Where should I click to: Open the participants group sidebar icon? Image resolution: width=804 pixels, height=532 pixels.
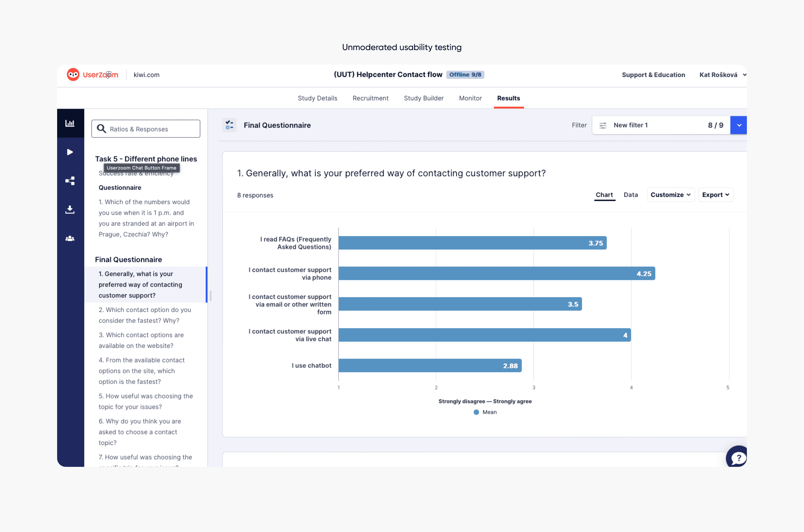pos(70,239)
